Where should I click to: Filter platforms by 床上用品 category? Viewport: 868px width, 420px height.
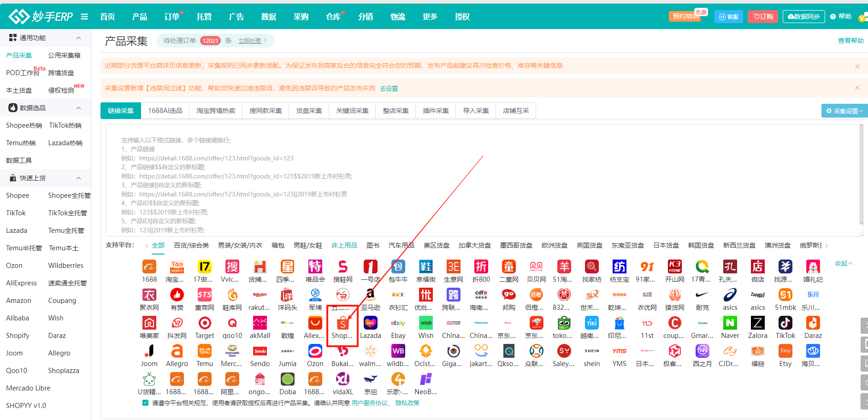click(x=344, y=245)
